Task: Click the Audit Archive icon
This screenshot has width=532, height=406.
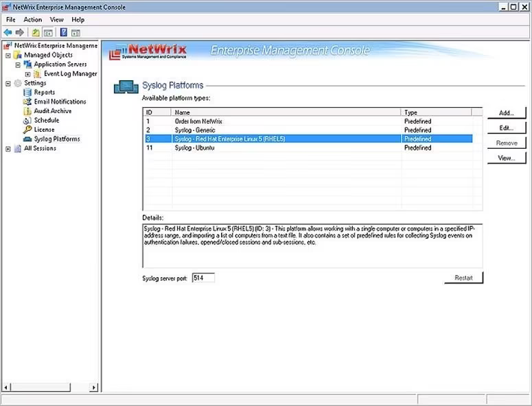Action: (27, 111)
